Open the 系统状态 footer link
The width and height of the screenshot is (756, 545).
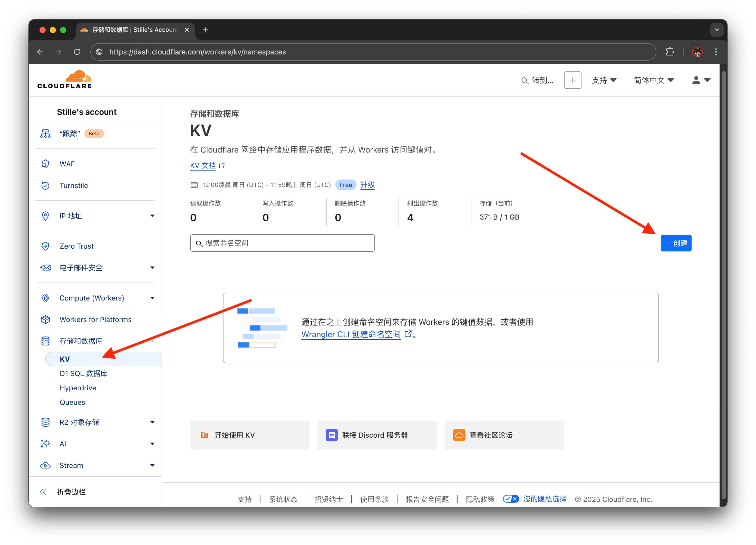(x=283, y=499)
